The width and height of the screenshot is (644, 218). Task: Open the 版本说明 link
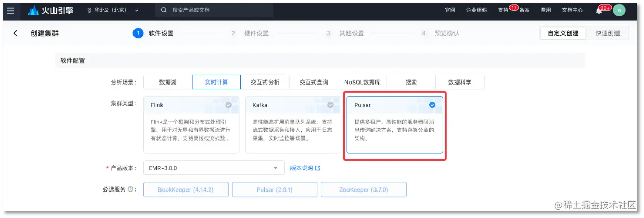305,168
